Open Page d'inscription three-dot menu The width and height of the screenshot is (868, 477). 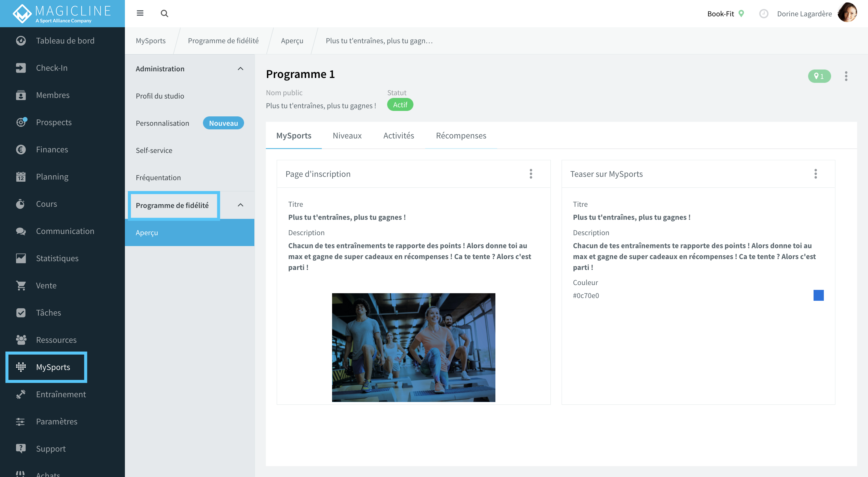point(531,174)
